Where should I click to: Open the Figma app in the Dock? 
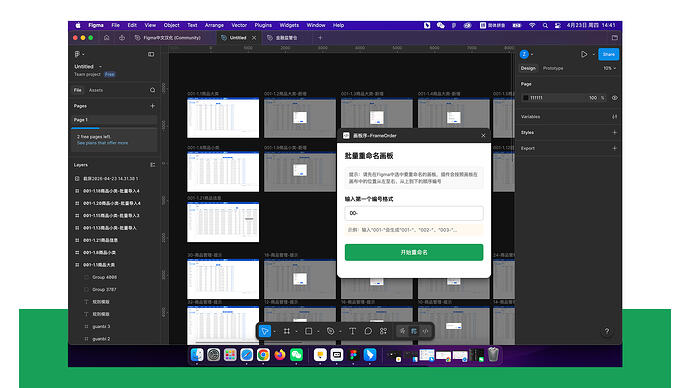click(353, 355)
